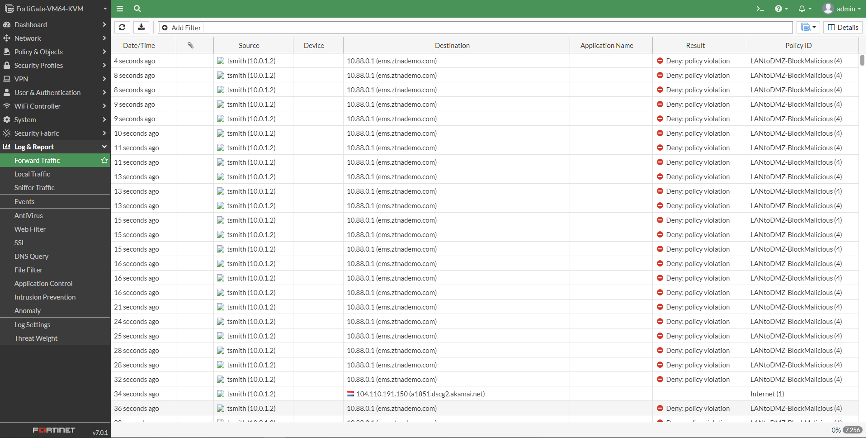
Task: Expand the System menu
Action: tap(55, 119)
